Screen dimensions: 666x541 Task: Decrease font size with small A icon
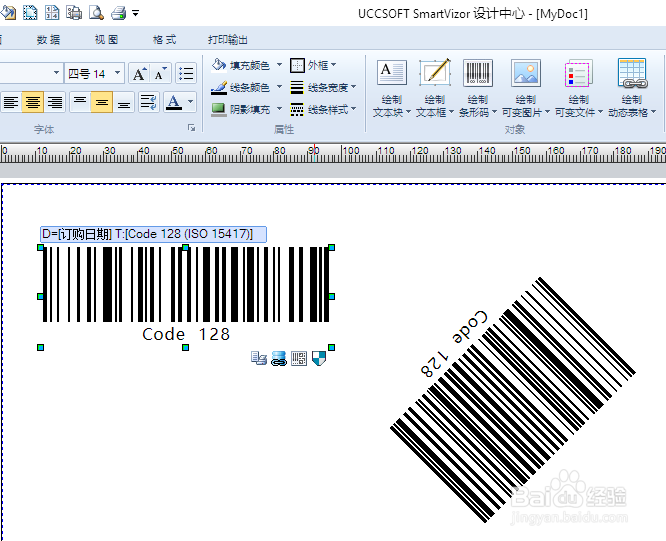click(161, 73)
